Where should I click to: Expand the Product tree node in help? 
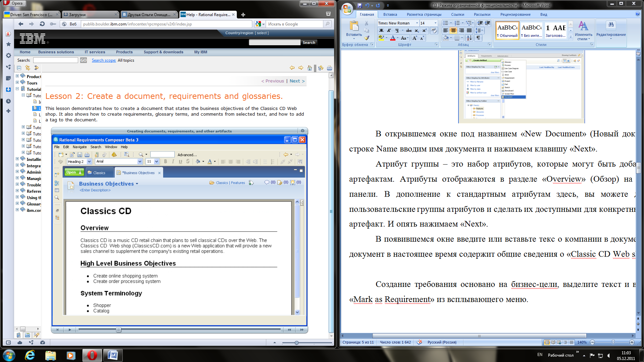point(17,76)
